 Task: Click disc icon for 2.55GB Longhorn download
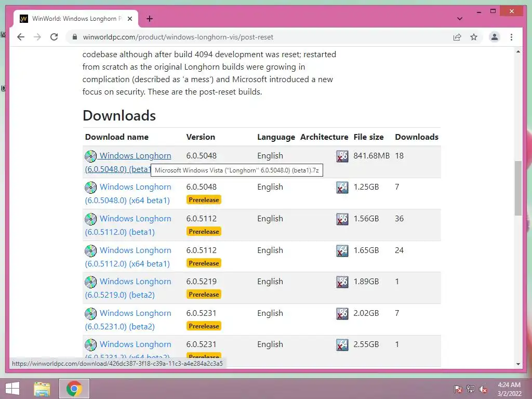click(x=90, y=345)
